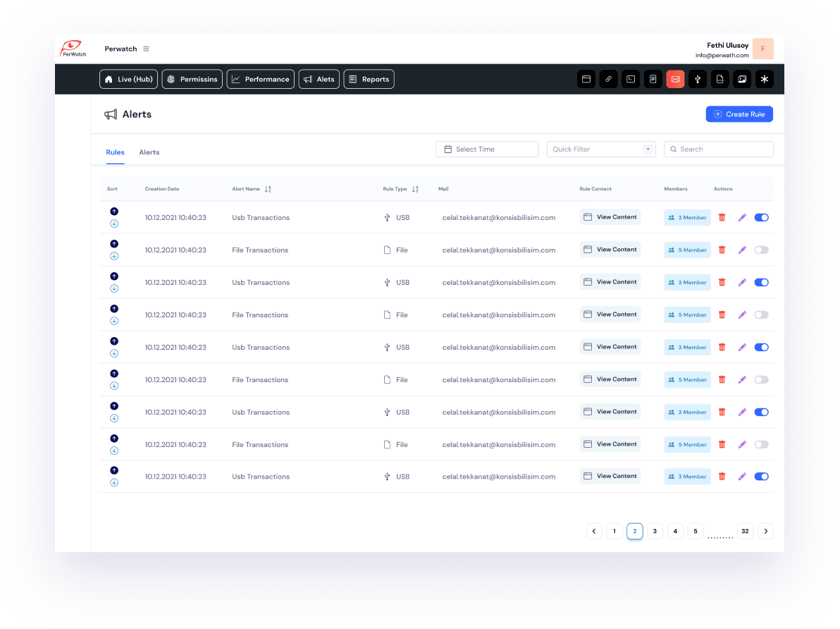Move first rule down with arrow icon
Screen dimensions: 840x629
(x=114, y=224)
